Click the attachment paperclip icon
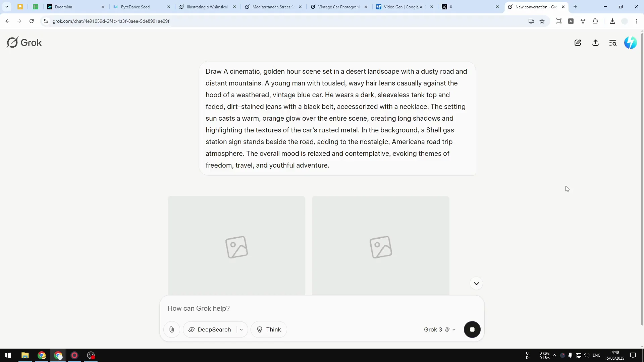Screen dimensions: 644x362 (172, 329)
